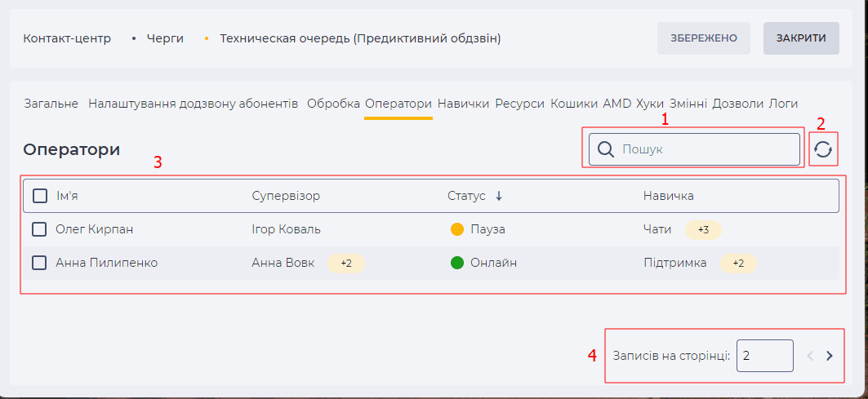Viewport: 868px width, 399px height.
Task: Switch to the AMD tab
Action: [617, 104]
